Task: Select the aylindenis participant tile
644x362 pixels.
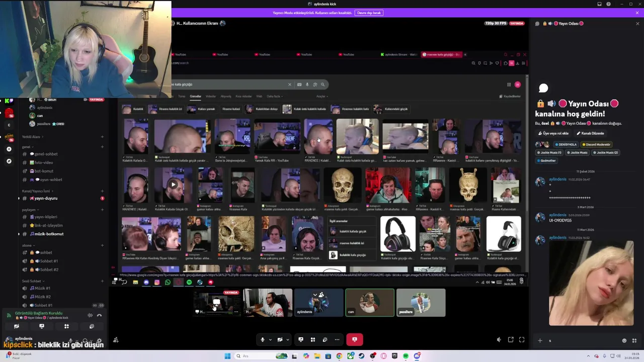Action: [x=319, y=302]
